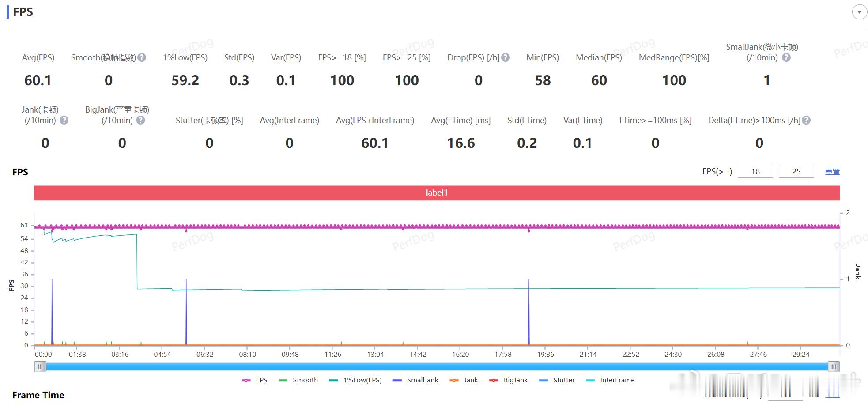Click the Frame Time section heading
The width and height of the screenshot is (868, 404).
coord(38,395)
